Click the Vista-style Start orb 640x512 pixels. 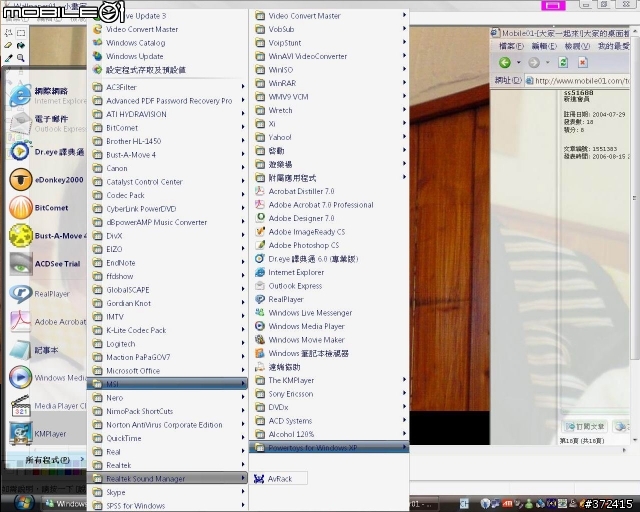coord(23,503)
